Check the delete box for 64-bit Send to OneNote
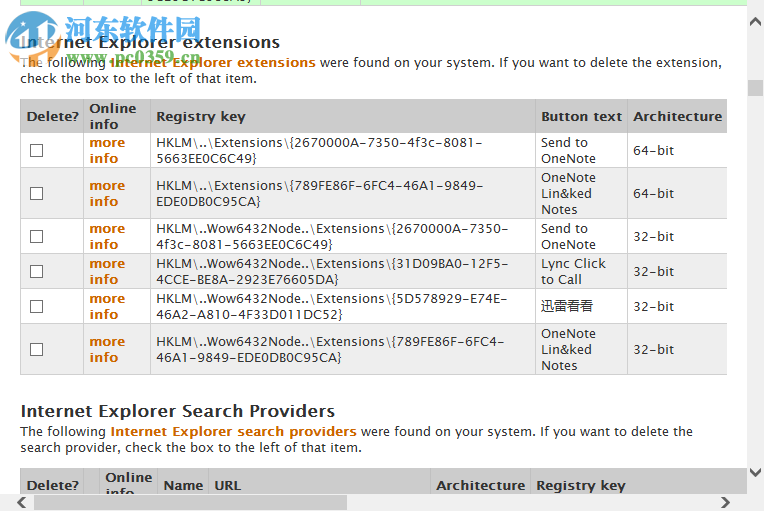 (37, 151)
